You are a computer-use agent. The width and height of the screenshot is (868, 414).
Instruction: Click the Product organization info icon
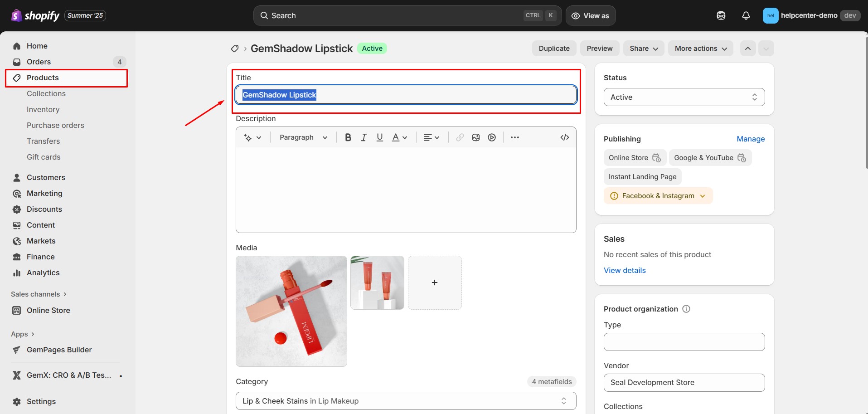686,309
